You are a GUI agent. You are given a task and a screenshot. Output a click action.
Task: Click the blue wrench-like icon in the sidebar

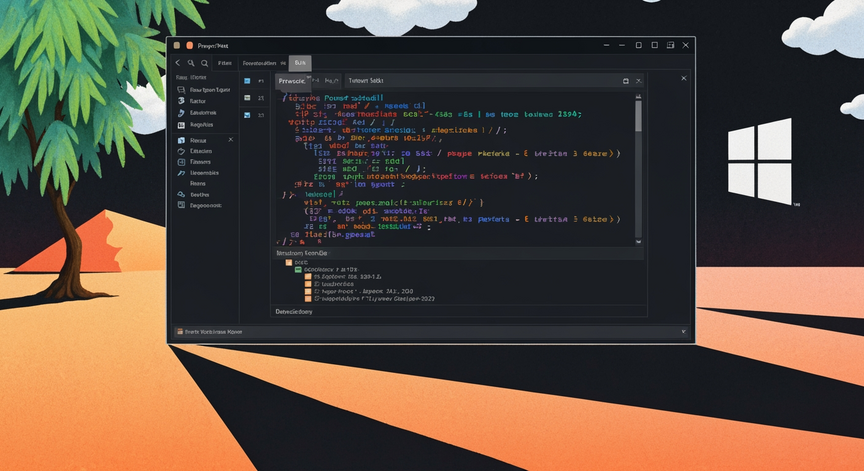click(181, 173)
